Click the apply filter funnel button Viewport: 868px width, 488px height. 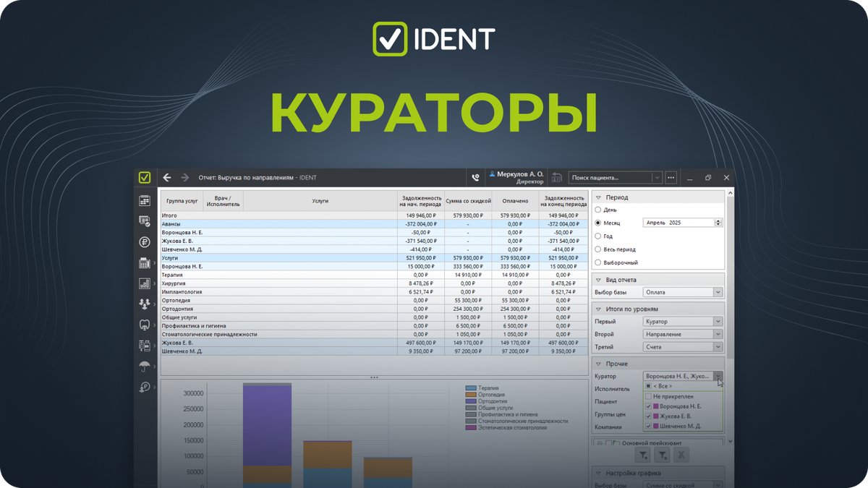coord(642,455)
